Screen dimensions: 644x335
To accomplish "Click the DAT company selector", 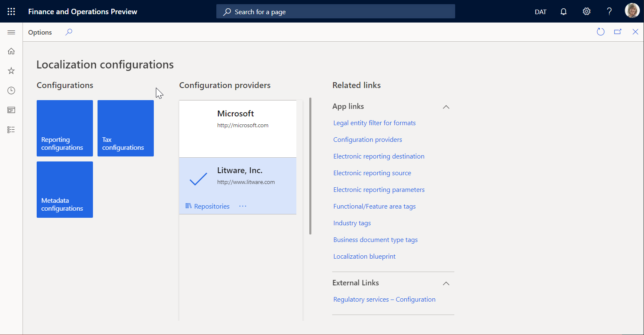I will click(541, 12).
